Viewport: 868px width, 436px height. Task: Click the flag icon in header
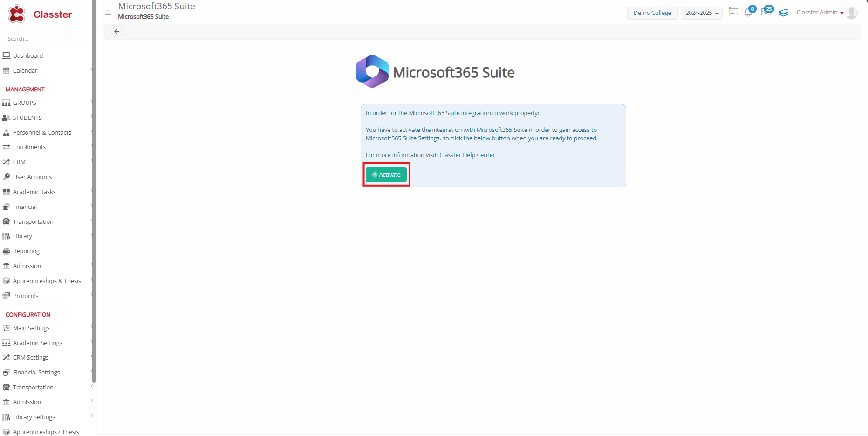tap(733, 12)
